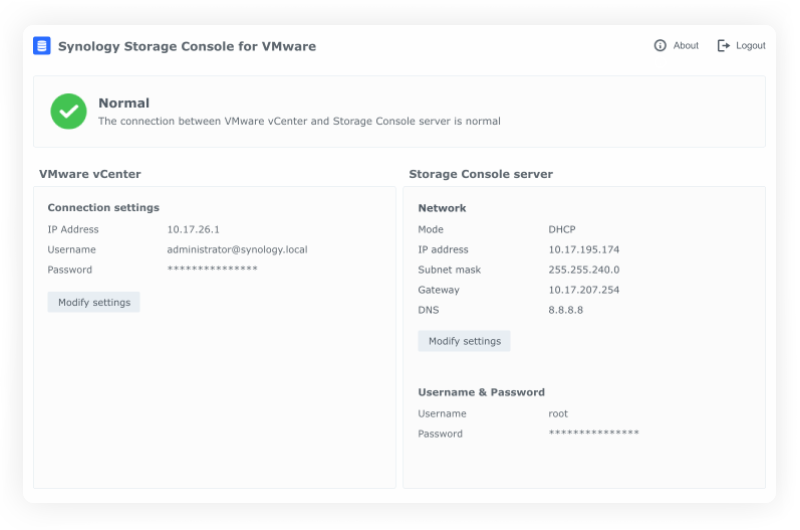Click the 'Gateway' label
The height and width of the screenshot is (530, 800).
[439, 290]
